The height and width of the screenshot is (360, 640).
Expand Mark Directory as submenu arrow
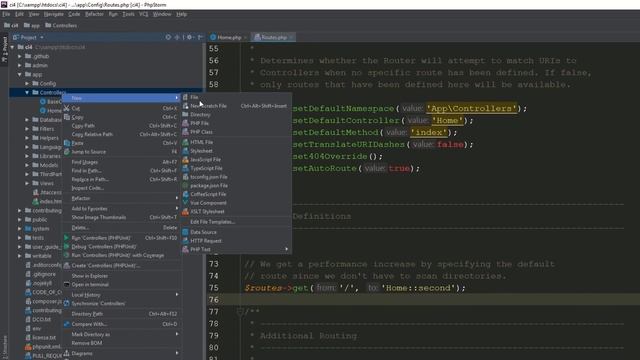(177, 334)
